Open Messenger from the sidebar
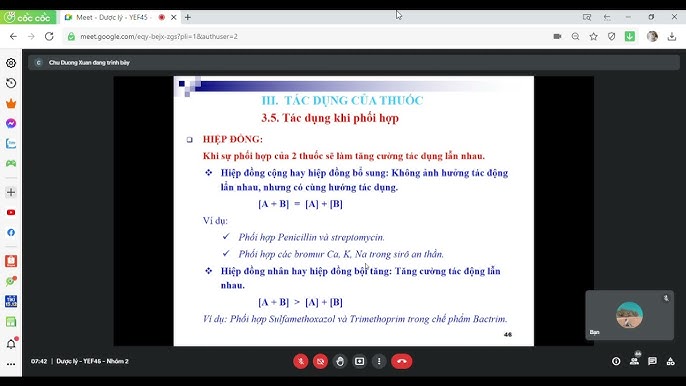Viewport: 686px width, 386px height. (11, 123)
